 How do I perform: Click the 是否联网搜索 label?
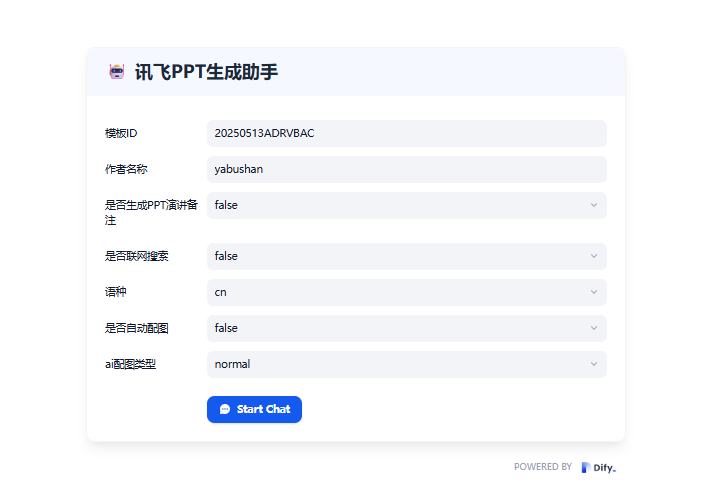pos(137,256)
